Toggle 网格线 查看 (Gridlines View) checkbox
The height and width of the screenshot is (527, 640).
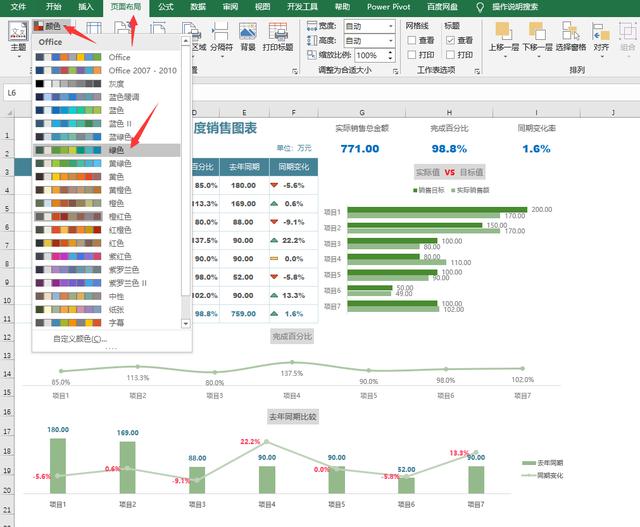pyautogui.click(x=412, y=40)
